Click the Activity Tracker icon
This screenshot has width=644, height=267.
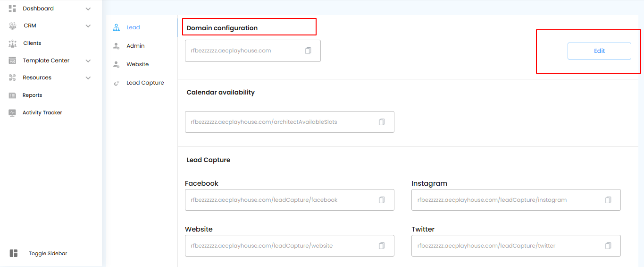(x=13, y=113)
